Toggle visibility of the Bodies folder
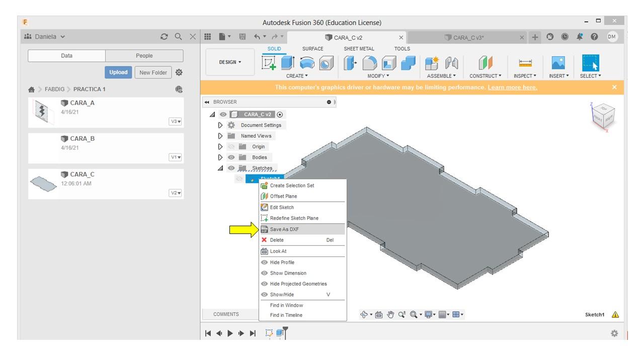This screenshot has width=644, height=362. coord(231,157)
